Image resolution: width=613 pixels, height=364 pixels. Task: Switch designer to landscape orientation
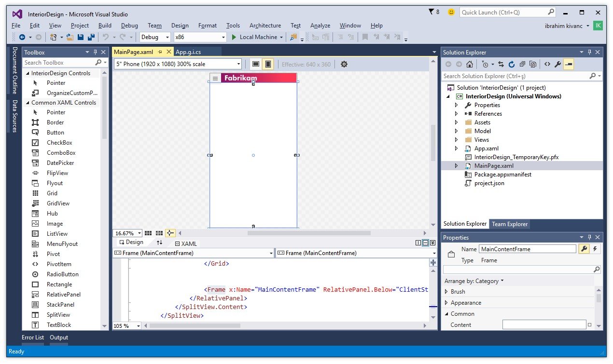(x=256, y=64)
